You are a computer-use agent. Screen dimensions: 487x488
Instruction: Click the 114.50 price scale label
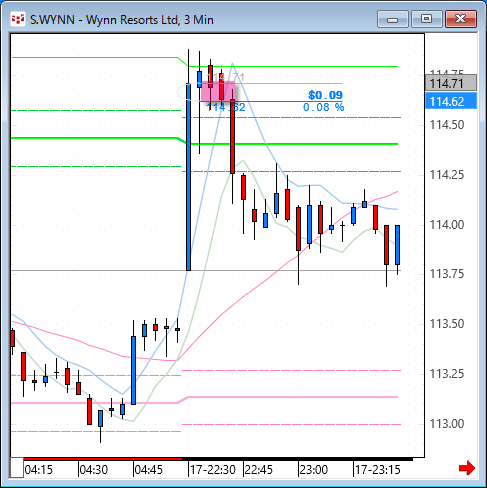(447, 125)
